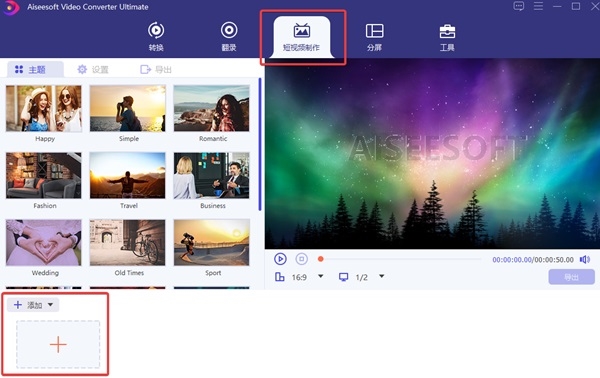Maximize the Aiseesoft window
Image resolution: width=600 pixels, height=378 pixels.
tap(576, 6)
